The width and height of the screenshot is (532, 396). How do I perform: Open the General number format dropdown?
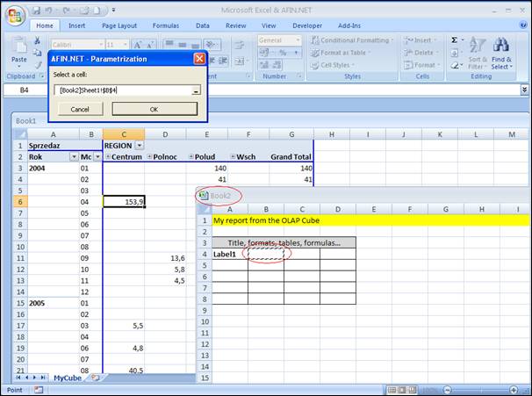point(298,40)
